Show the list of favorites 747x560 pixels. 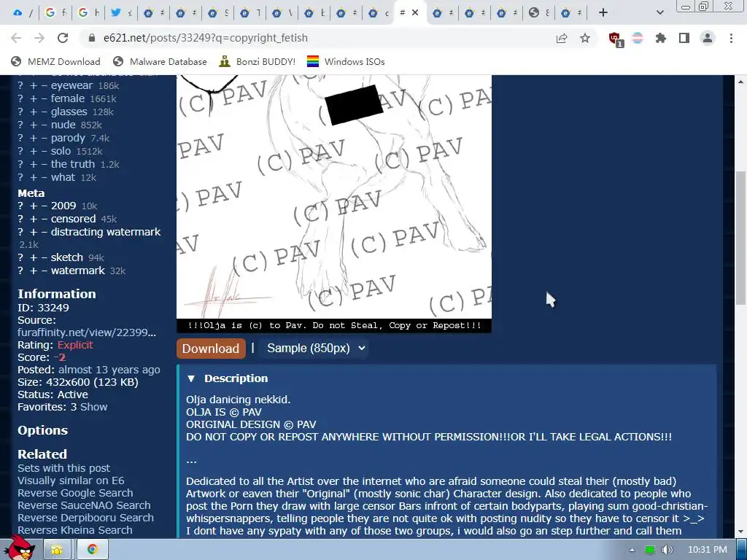[94, 407]
